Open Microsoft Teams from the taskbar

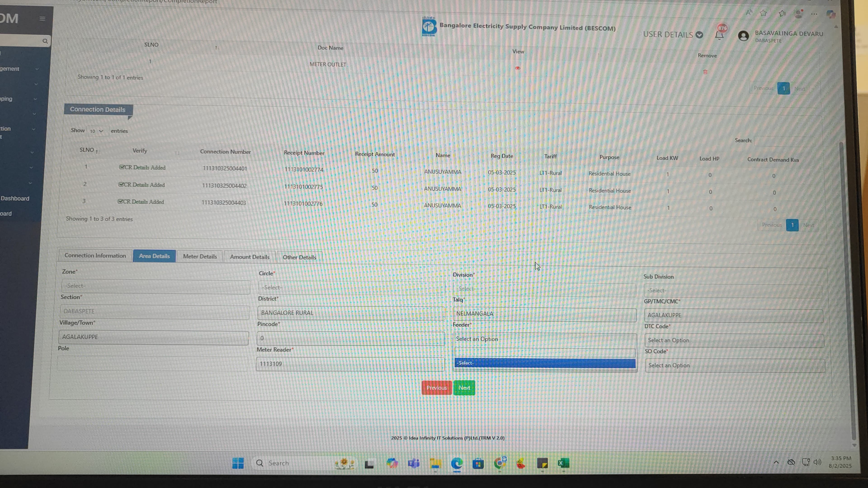[413, 463]
